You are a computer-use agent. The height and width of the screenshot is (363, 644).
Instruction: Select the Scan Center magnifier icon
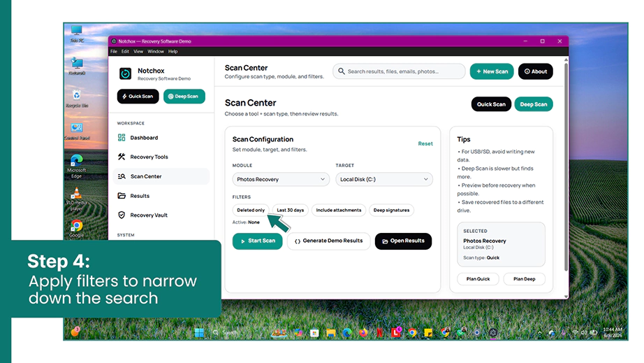tap(122, 176)
